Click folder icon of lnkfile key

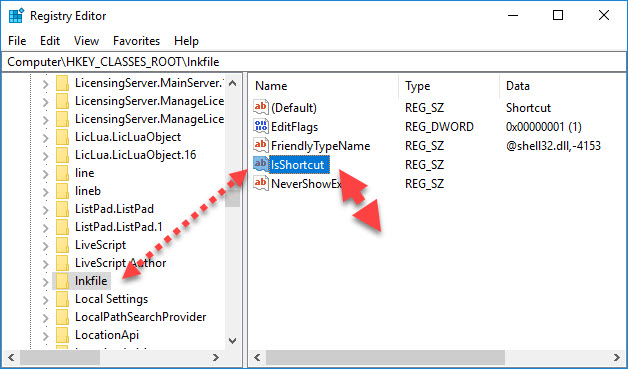(62, 281)
